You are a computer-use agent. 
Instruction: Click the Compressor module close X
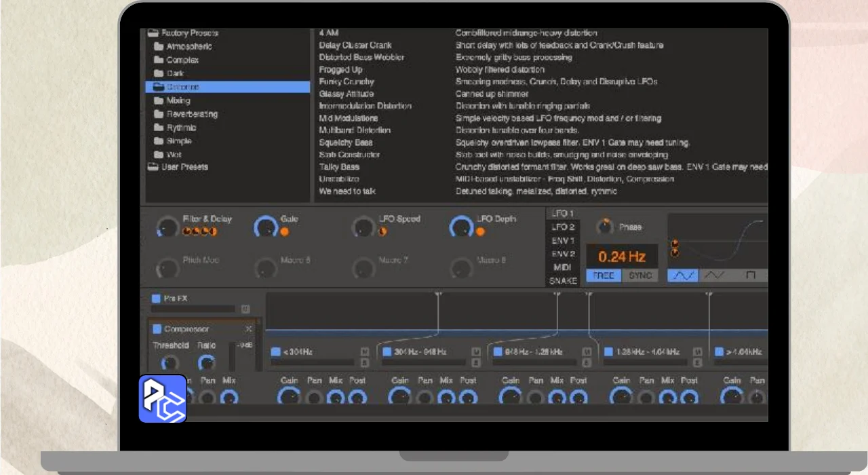point(248,329)
